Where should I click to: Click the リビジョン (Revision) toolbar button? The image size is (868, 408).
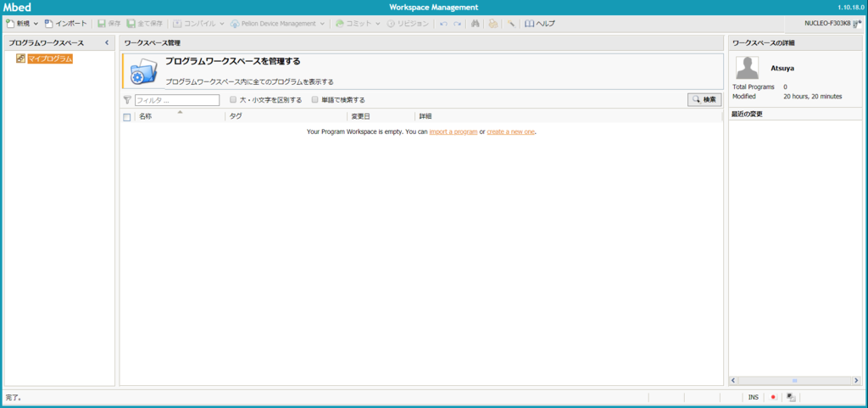(x=408, y=24)
